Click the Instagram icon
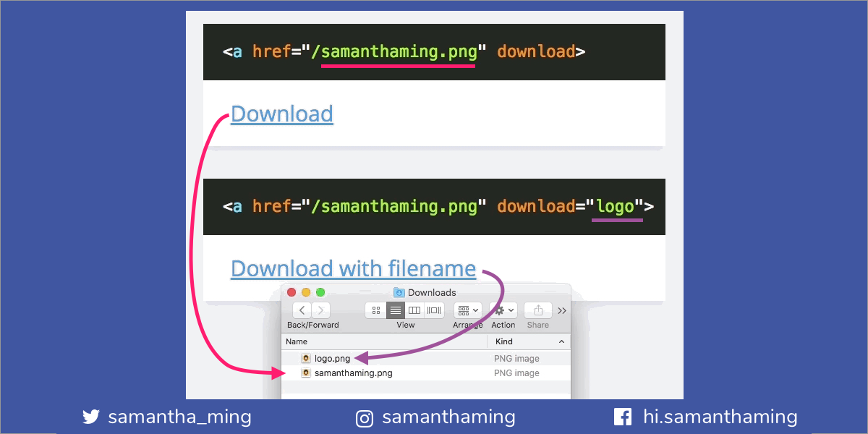This screenshot has width=868, height=434. [364, 418]
